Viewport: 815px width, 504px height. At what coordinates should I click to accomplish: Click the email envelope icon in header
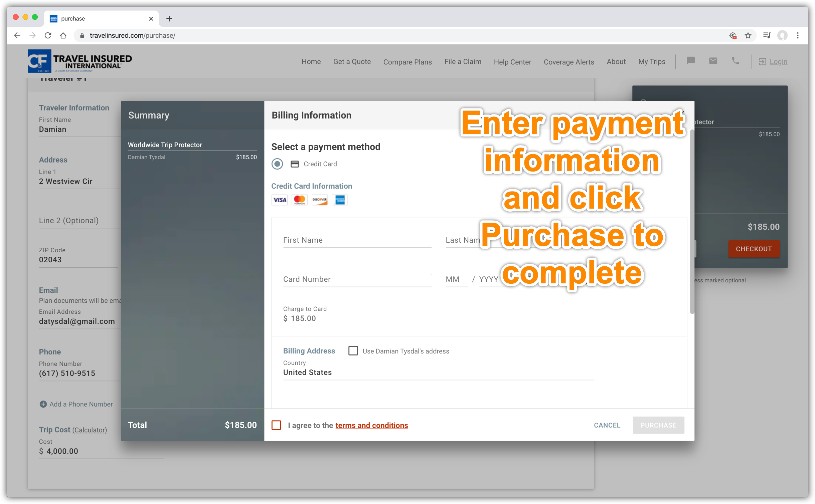click(713, 61)
